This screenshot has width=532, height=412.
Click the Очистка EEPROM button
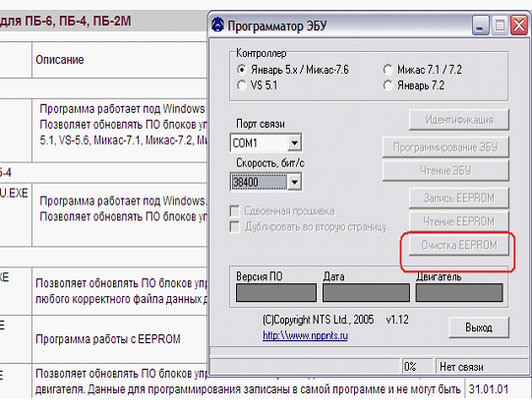pos(459,245)
